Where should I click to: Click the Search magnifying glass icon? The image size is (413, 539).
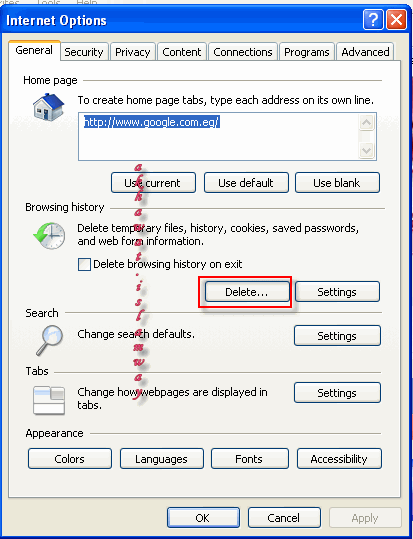tap(50, 340)
